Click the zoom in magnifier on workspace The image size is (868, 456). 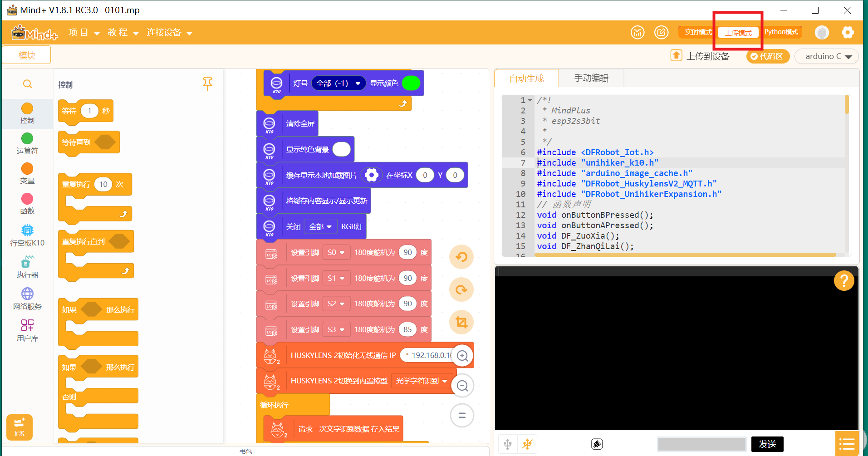462,356
